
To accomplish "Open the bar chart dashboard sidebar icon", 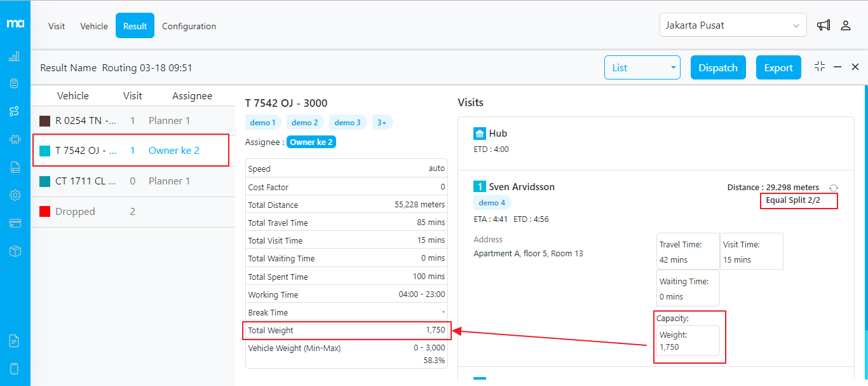I will click(x=14, y=57).
